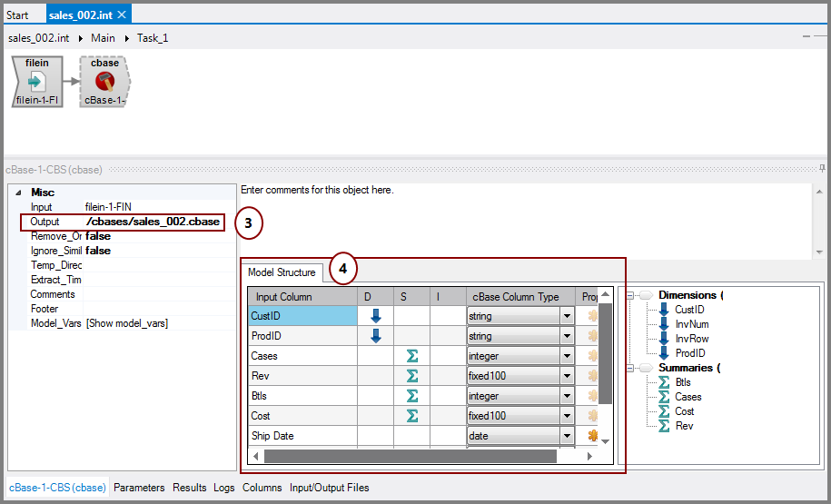Viewport: 831px width, 504px height.
Task: Select Rev summary in tree
Action: click(x=684, y=426)
